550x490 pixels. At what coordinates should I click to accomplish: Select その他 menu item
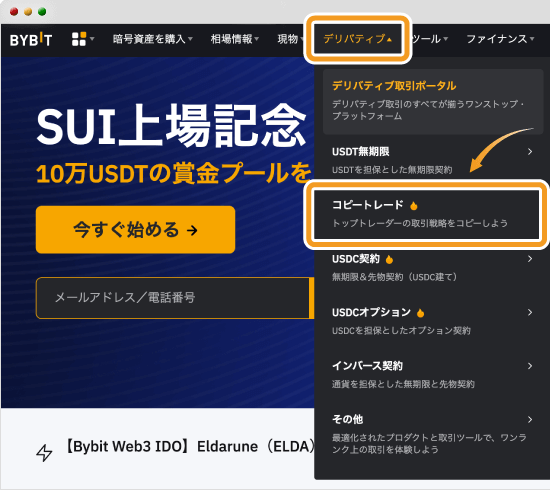tap(432, 434)
